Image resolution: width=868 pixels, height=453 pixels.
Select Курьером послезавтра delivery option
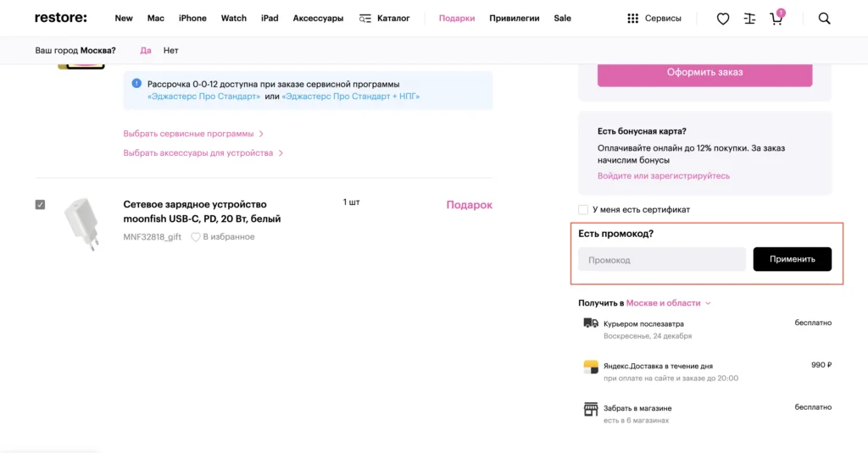(x=643, y=323)
